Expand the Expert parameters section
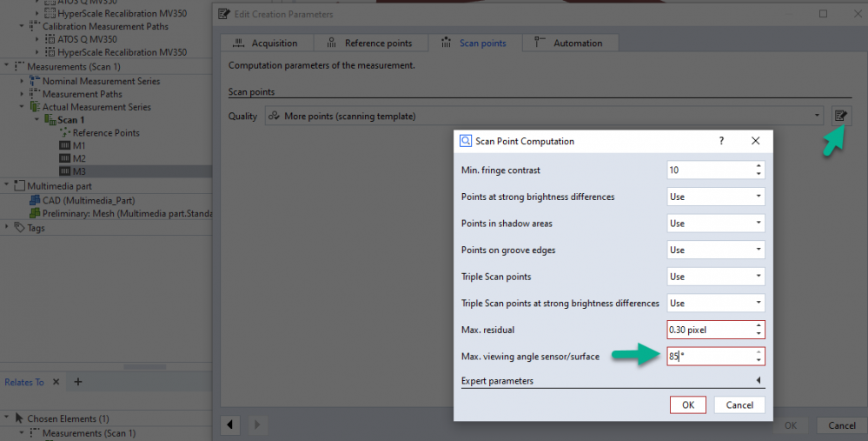 click(x=758, y=381)
